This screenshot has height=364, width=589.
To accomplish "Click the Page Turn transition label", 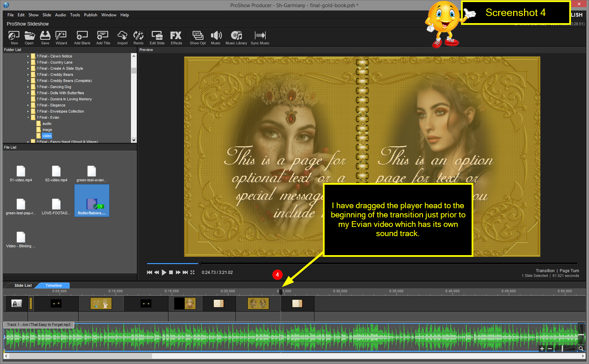I will (x=569, y=271).
